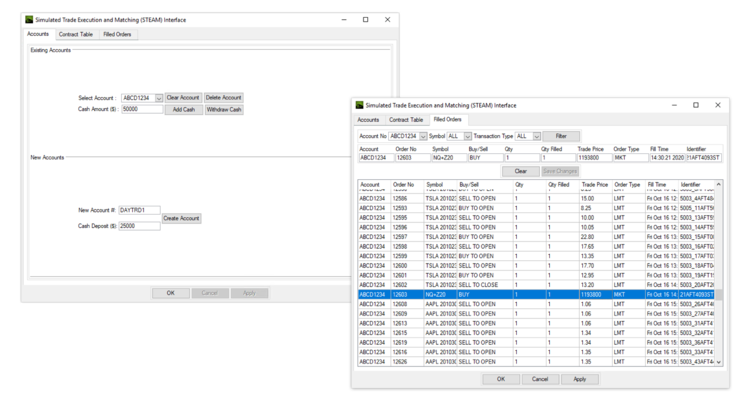This screenshot has width=750, height=406.
Task: Click the STEAM app icon in front window title bar
Action: (x=359, y=105)
